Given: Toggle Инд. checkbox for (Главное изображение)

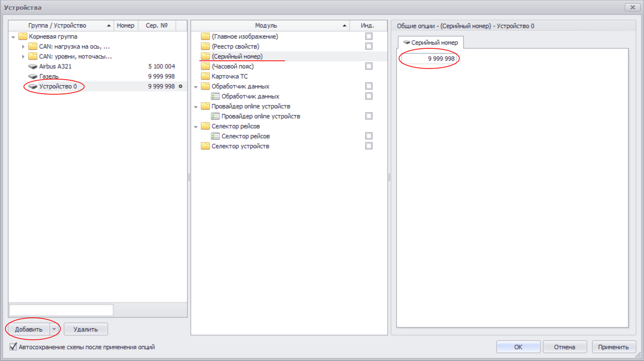Looking at the screenshot, I should click(x=368, y=36).
